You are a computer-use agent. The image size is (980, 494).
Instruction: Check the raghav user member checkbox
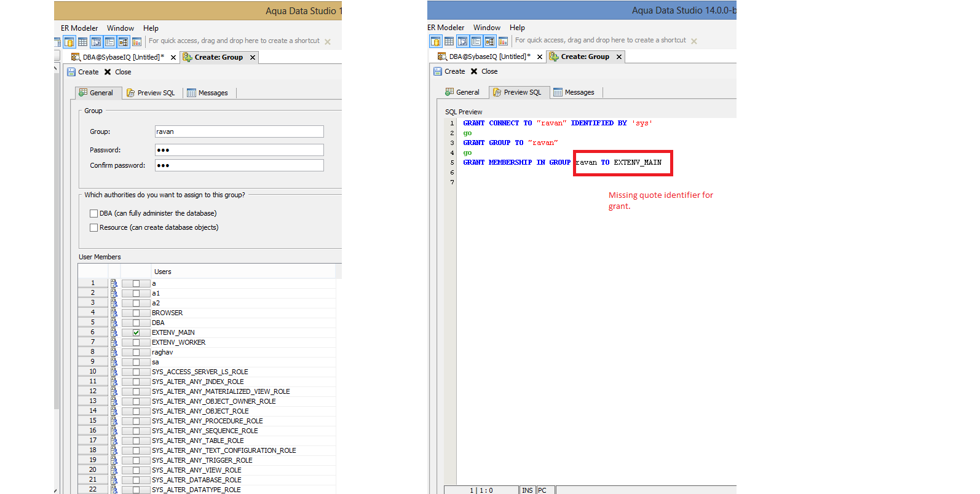coord(136,352)
